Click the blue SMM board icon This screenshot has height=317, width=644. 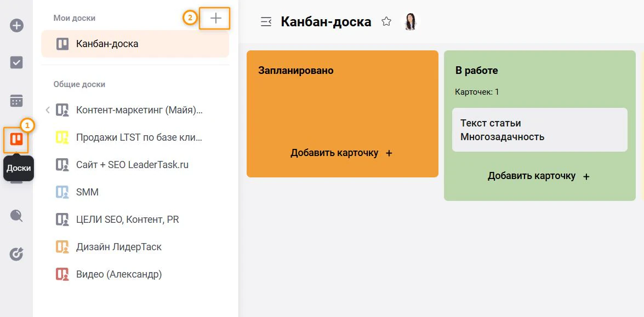click(62, 192)
